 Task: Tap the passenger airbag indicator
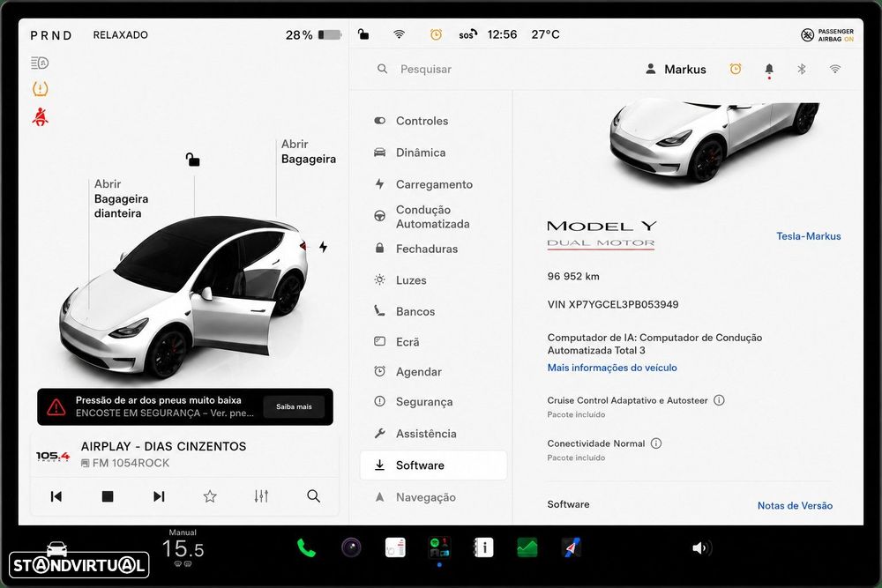coord(827,35)
